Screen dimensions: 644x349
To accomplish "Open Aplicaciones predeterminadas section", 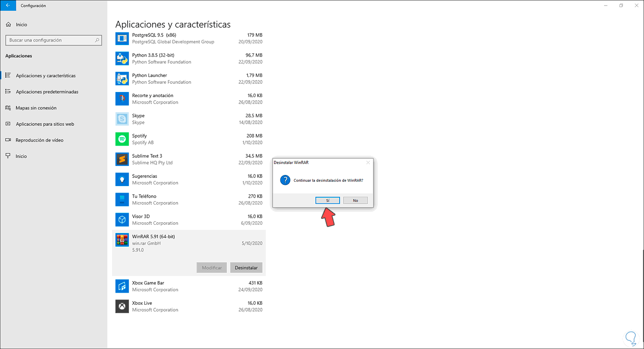I will point(47,92).
